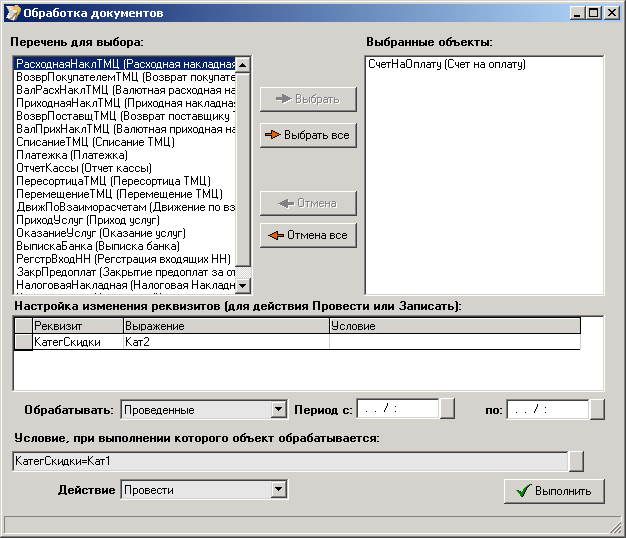Select ВалРасхНаклТМЦ in the list
This screenshot has height=538, width=626.
pyautogui.click(x=125, y=90)
